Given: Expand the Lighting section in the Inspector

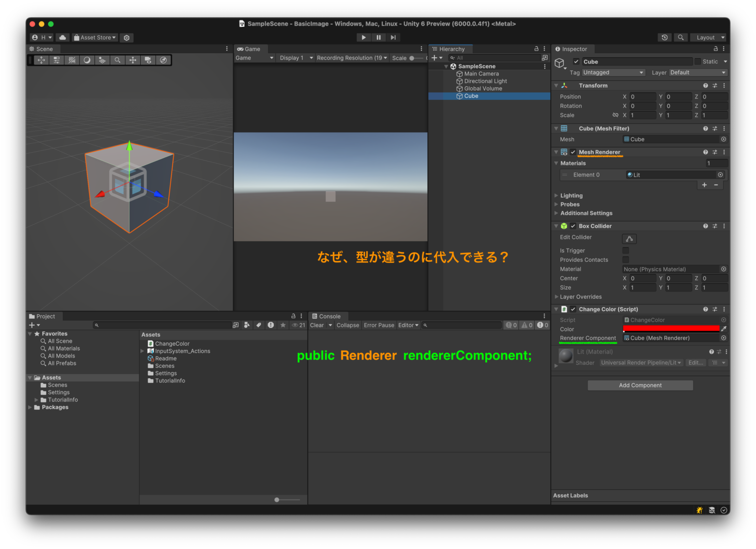Looking at the screenshot, I should [x=556, y=195].
